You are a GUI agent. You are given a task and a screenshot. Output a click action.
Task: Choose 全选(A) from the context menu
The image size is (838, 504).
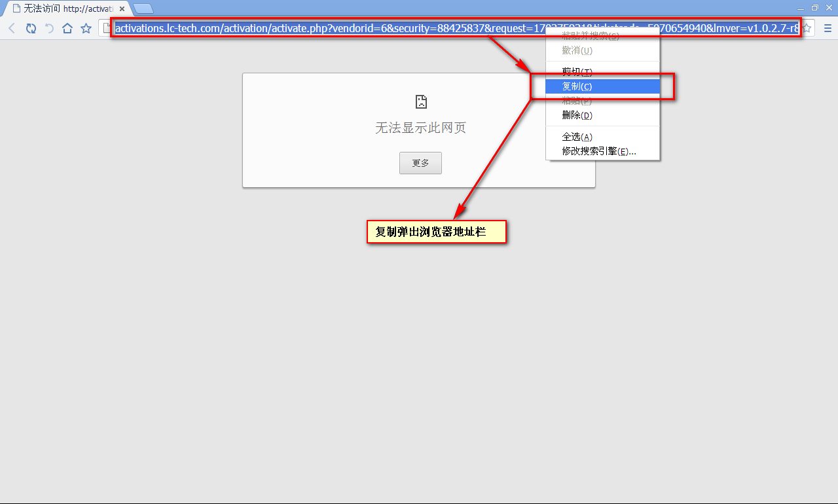coord(602,137)
